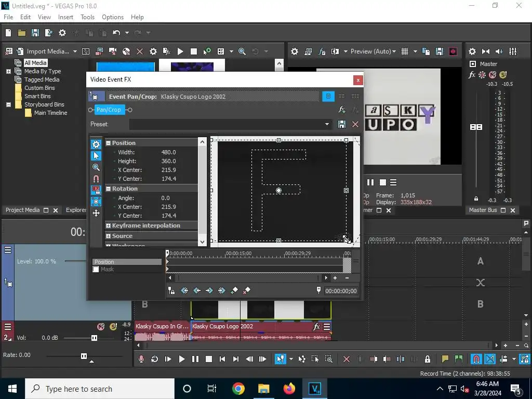This screenshot has height=399, width=532.
Task: Open the Preset dropdown
Action: [x=327, y=124]
